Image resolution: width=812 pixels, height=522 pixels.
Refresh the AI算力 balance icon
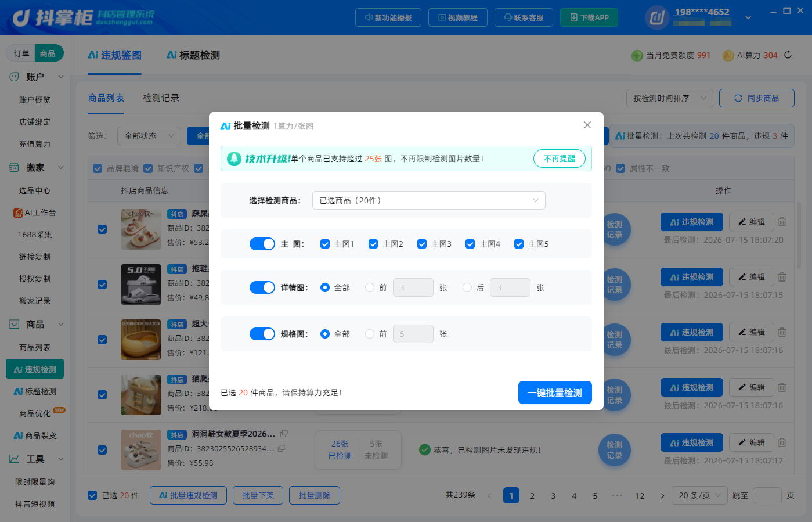[788, 55]
